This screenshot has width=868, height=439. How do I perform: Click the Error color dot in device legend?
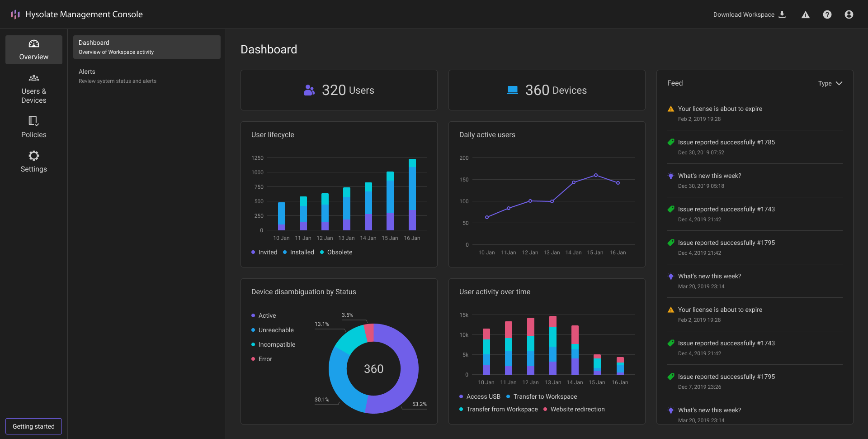coord(253,359)
